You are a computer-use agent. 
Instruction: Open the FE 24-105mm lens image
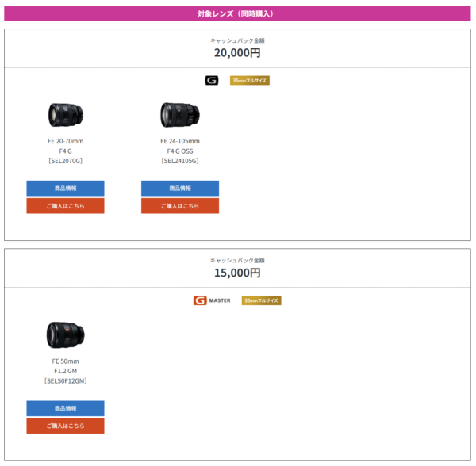pyautogui.click(x=179, y=115)
